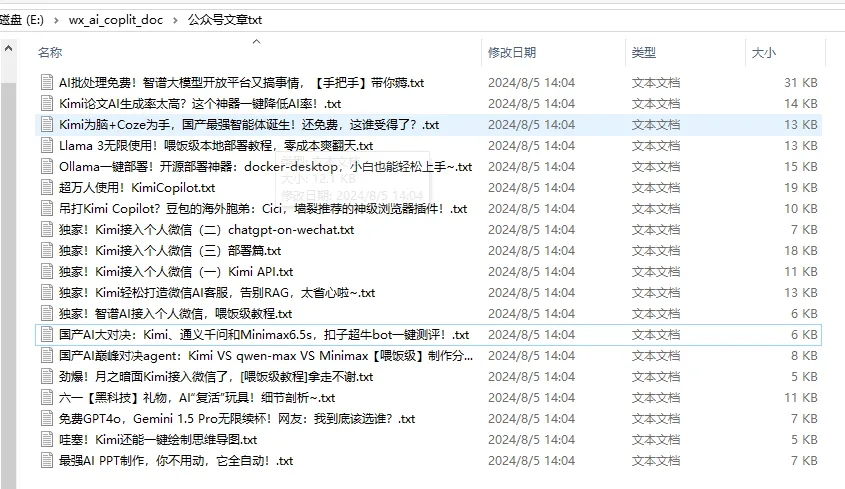Open wx_ai_coplit_doc in the address breadcrumb
Viewport: 845px width, 489px height.
116,20
